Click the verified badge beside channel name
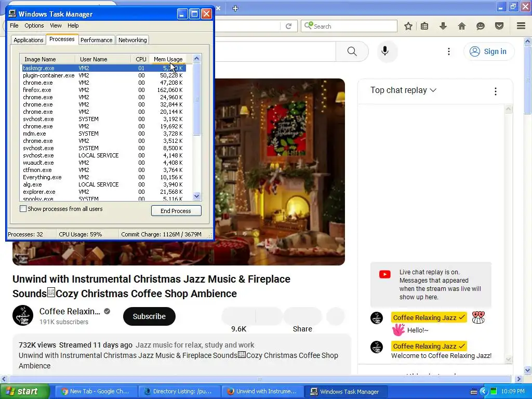Screen dimensions: 532x399 107,311
